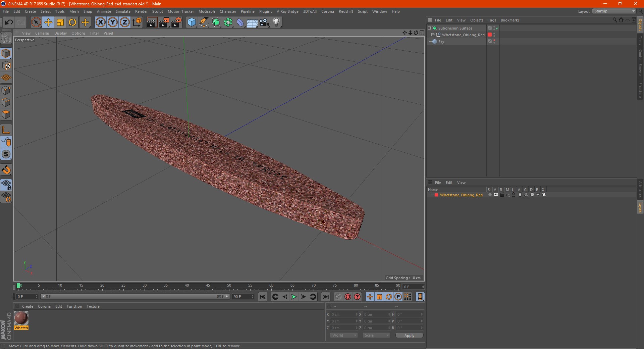Open spline pen tool icon

(204, 22)
